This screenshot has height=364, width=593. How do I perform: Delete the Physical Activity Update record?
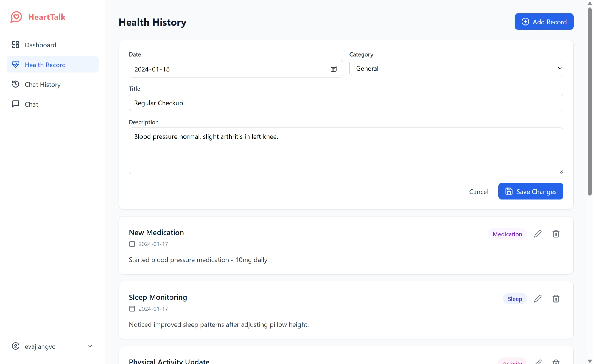pos(556,362)
